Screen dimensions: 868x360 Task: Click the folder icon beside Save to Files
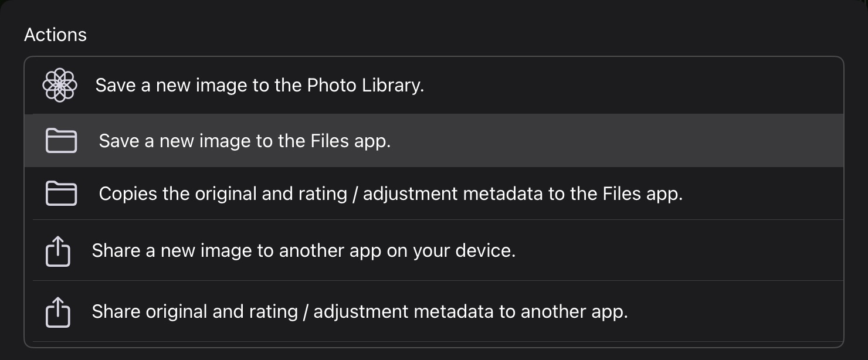pyautogui.click(x=61, y=141)
